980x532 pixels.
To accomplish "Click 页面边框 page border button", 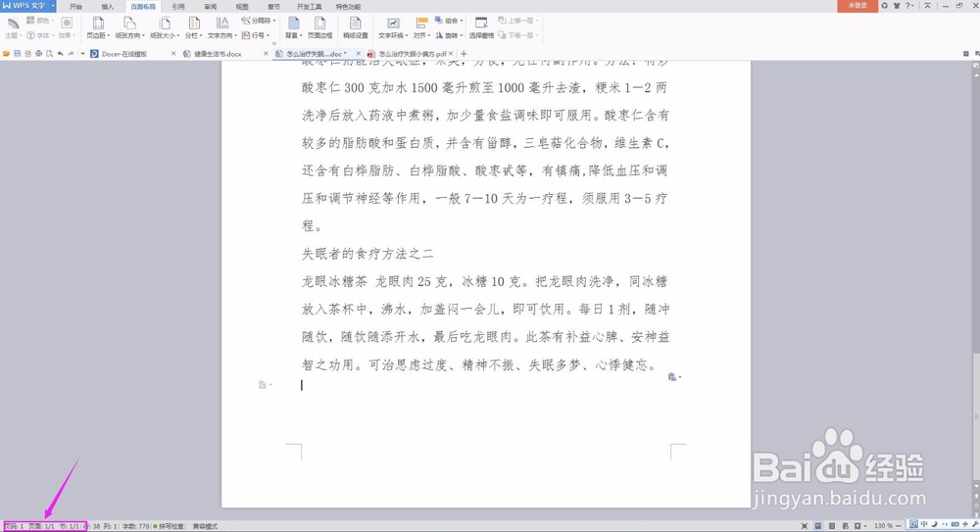I will [319, 28].
